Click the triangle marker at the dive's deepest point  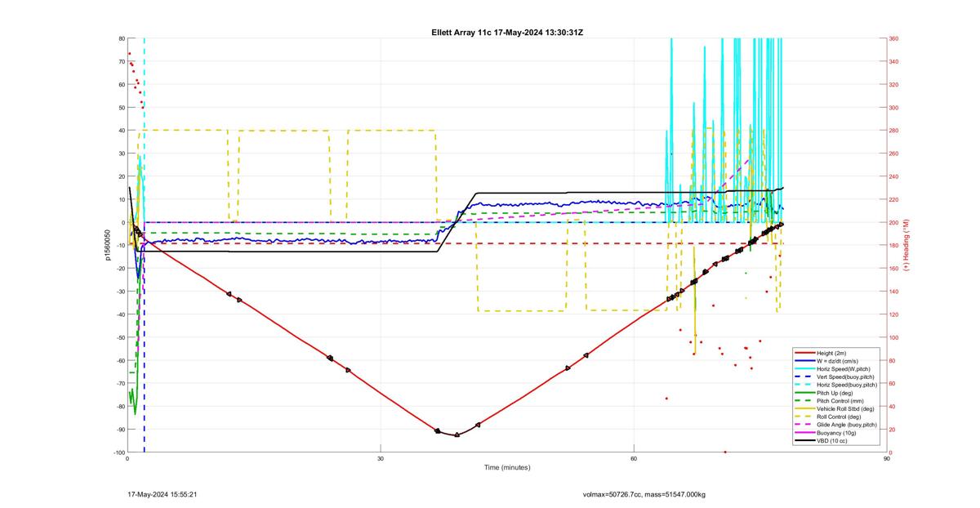[x=457, y=434]
